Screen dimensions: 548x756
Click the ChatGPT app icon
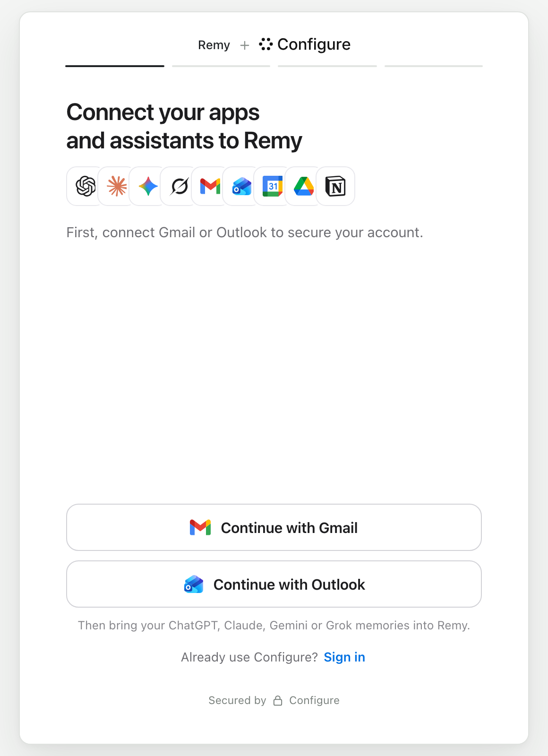point(86,186)
